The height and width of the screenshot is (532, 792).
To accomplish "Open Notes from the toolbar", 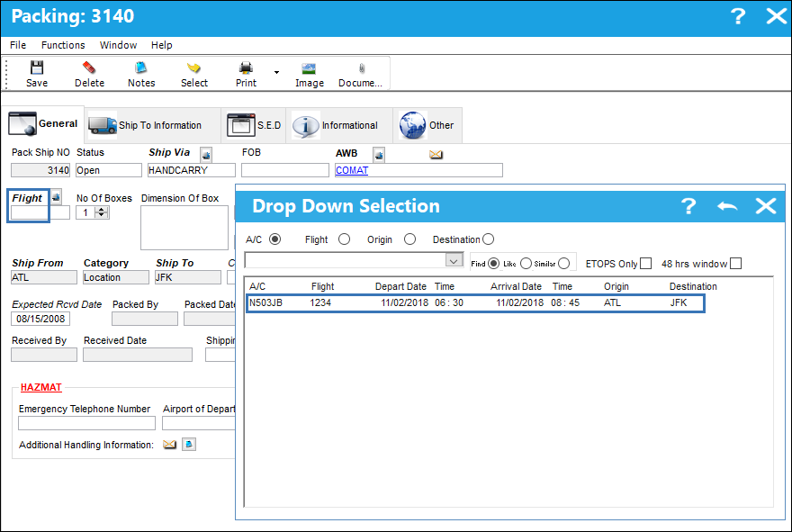I will (141, 68).
